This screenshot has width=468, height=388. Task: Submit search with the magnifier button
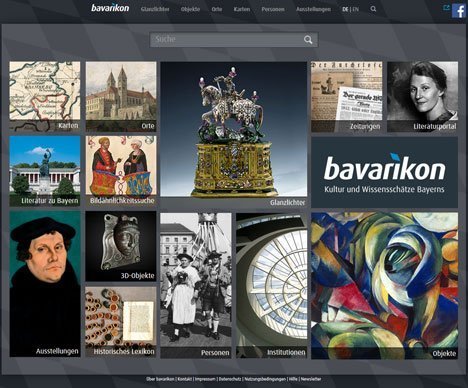click(308, 40)
